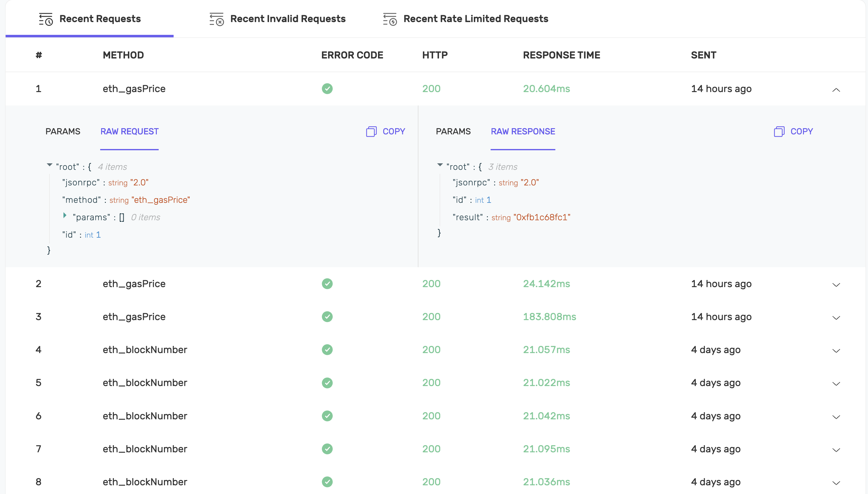Click the Recent Invalid Requests icon
This screenshot has width=868, height=494.
click(x=217, y=19)
